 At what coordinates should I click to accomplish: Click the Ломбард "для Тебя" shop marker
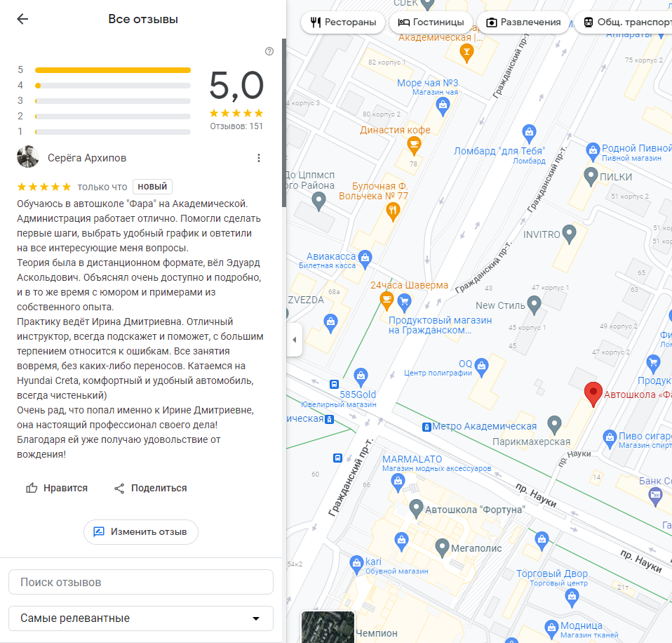pos(530,132)
